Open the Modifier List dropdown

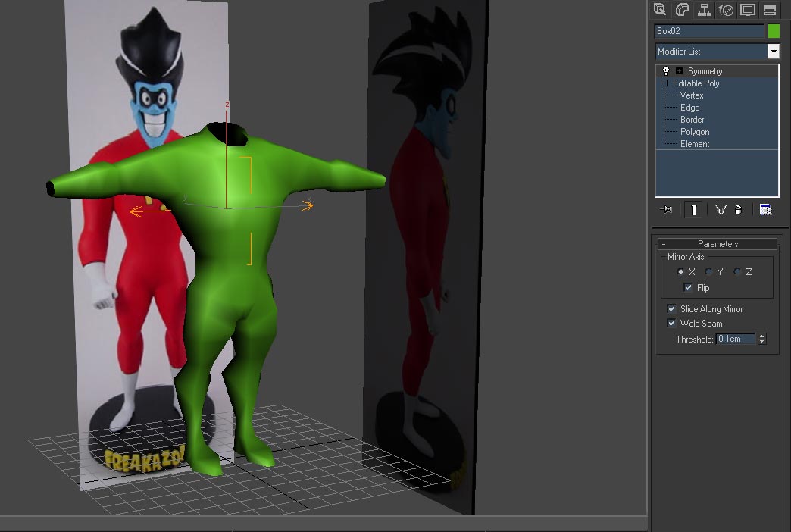(x=773, y=51)
